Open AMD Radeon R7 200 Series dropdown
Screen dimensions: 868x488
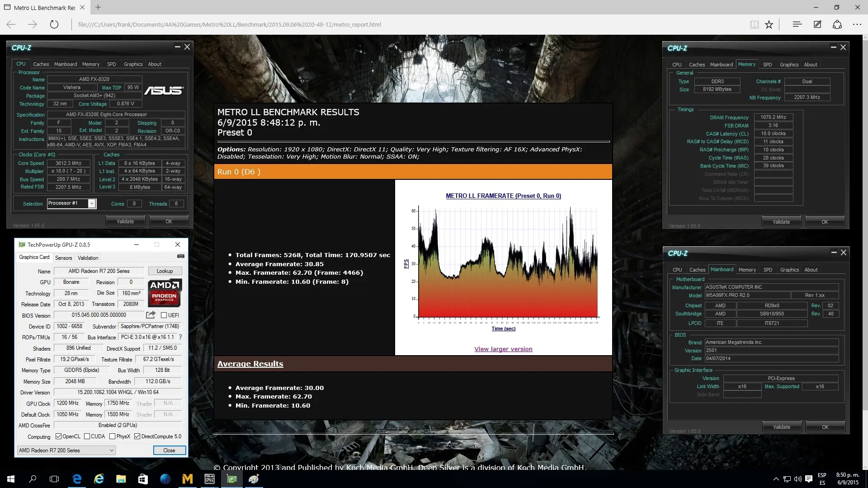pyautogui.click(x=66, y=450)
